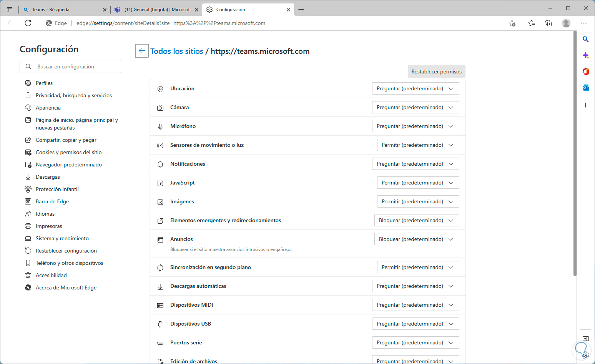The width and height of the screenshot is (595, 364).
Task: Expand the Cámara permission dropdown
Action: 416,107
